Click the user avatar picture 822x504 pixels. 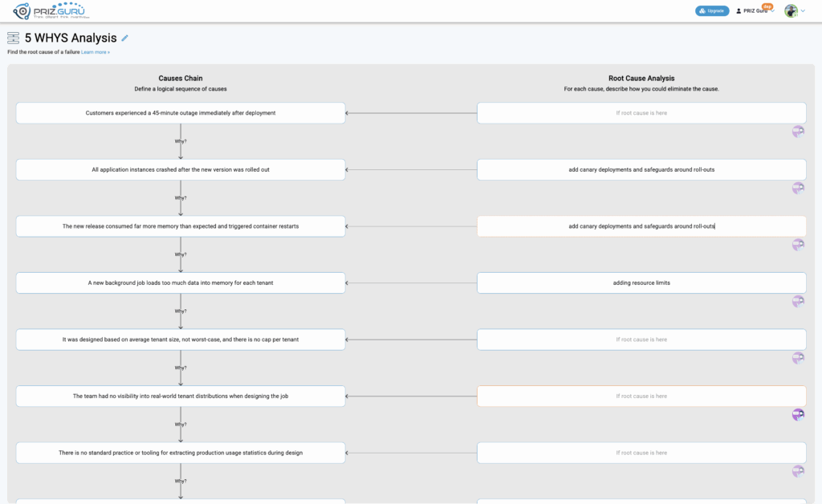point(791,10)
